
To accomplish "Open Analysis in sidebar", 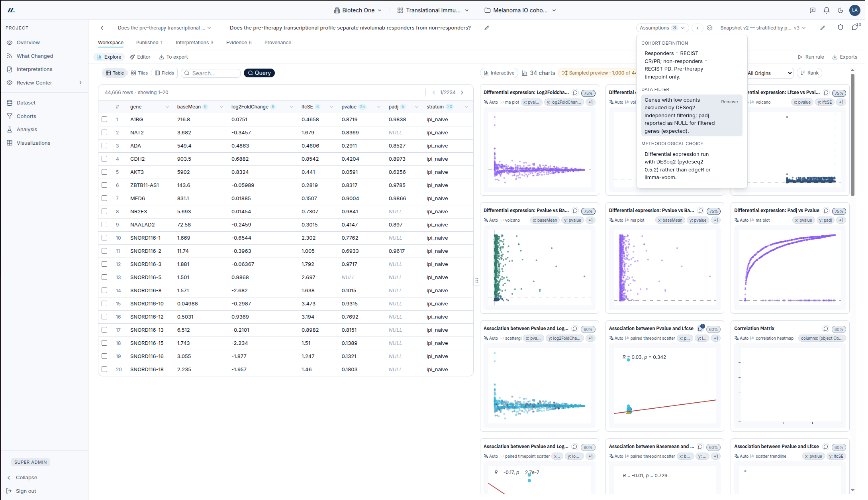I will (27, 130).
